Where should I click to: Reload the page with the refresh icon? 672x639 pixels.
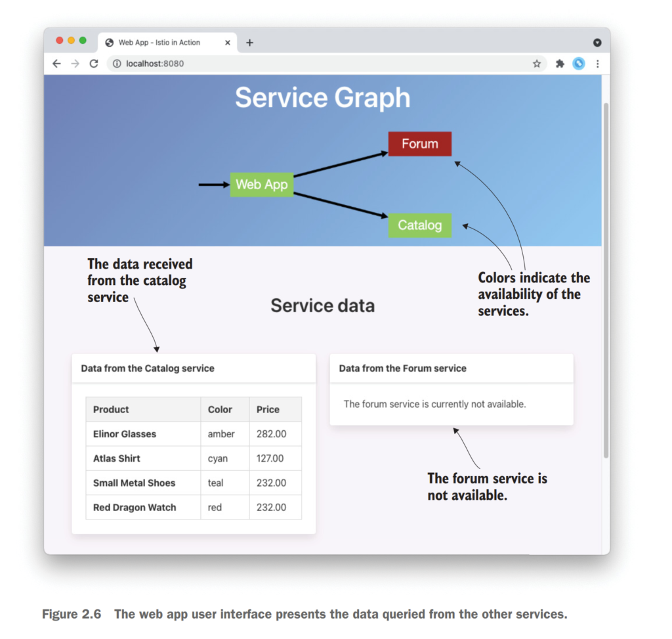pos(94,64)
